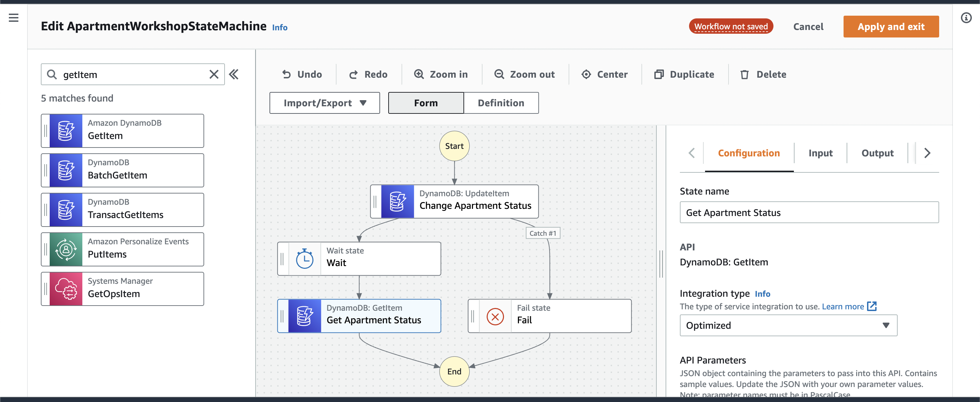980x402 pixels.
Task: Zoom out of the workflow canvas
Action: 525,74
